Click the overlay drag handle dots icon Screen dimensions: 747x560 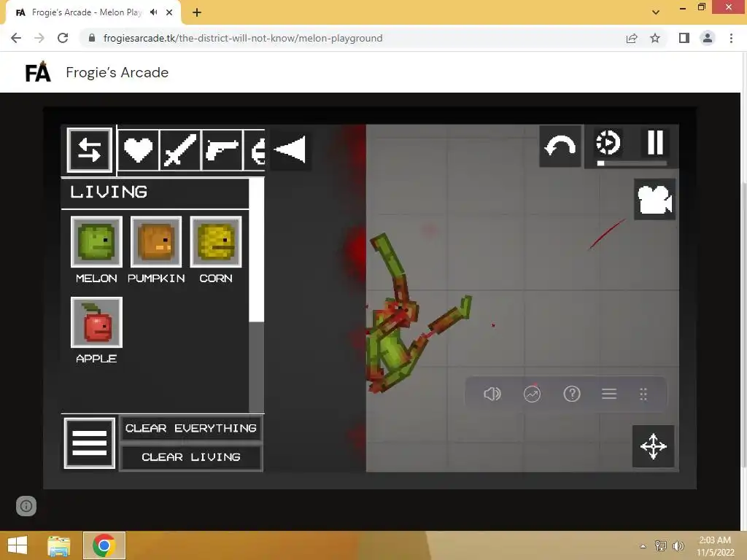(643, 394)
